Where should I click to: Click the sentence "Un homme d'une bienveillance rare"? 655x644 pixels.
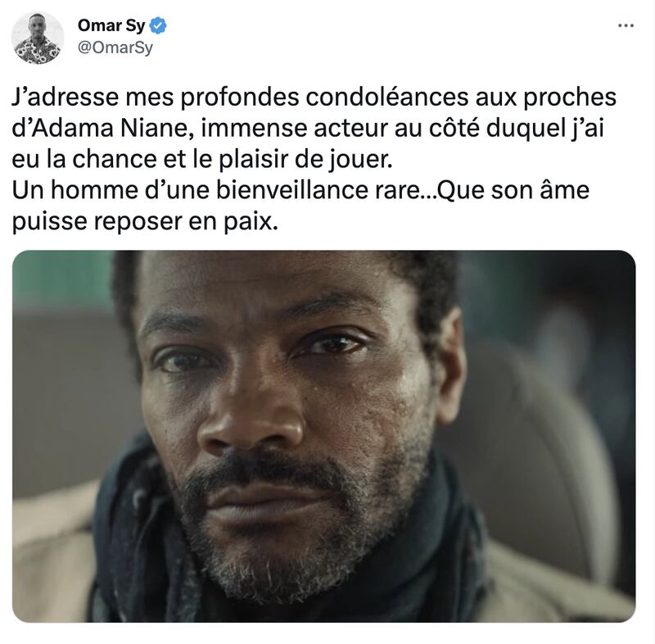click(x=217, y=190)
